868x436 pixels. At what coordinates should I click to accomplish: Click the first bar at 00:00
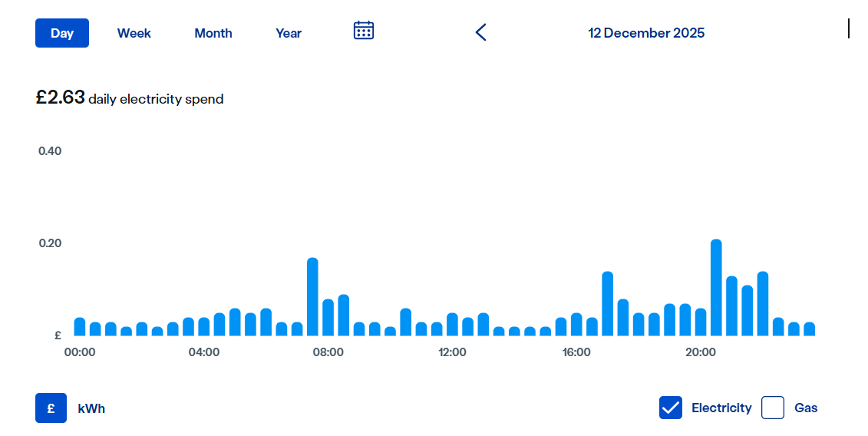coord(80,327)
